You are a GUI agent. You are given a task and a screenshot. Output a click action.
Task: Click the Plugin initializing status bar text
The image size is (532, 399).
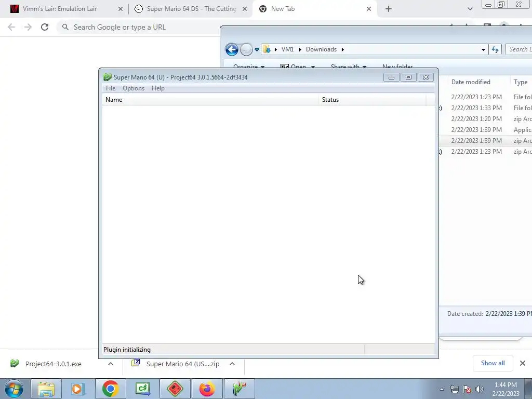tap(127, 350)
